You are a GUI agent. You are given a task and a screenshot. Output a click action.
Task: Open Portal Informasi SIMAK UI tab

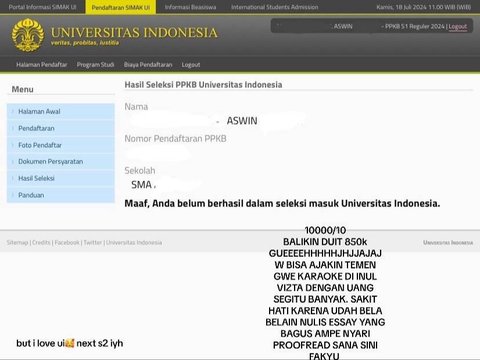pos(42,7)
